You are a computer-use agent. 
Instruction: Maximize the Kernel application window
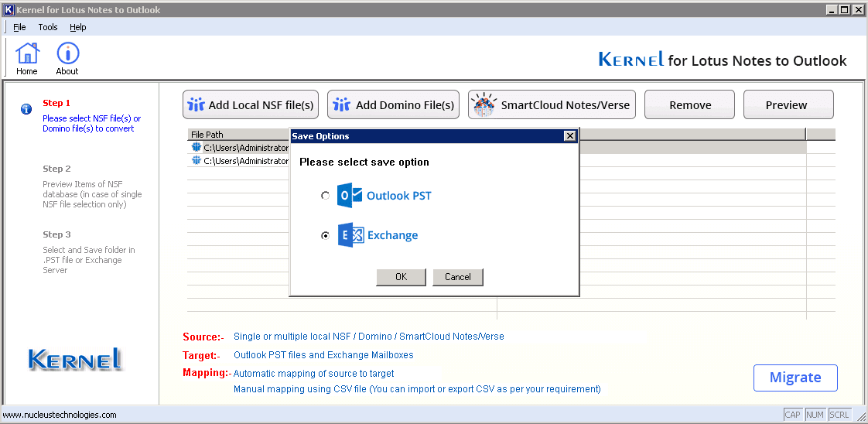(x=844, y=9)
